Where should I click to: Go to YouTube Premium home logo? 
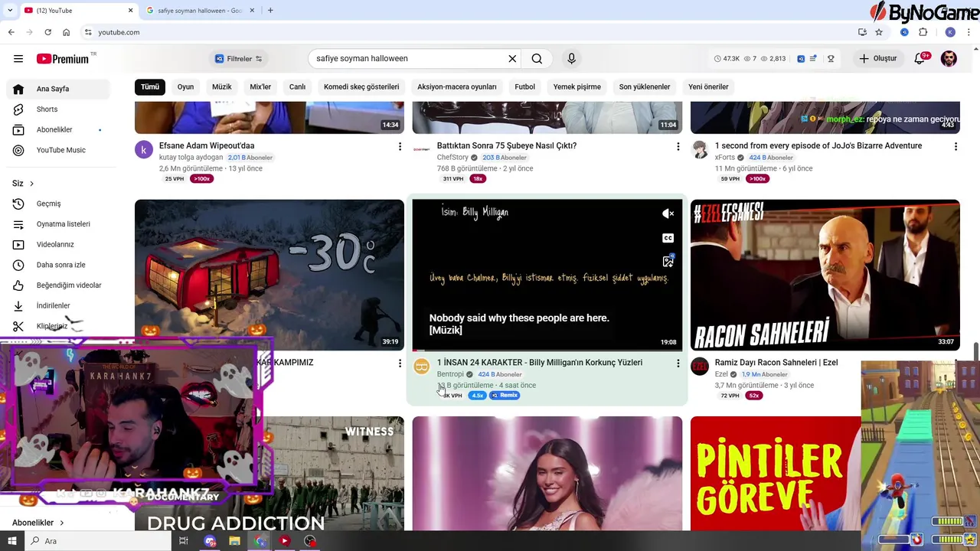point(63,59)
